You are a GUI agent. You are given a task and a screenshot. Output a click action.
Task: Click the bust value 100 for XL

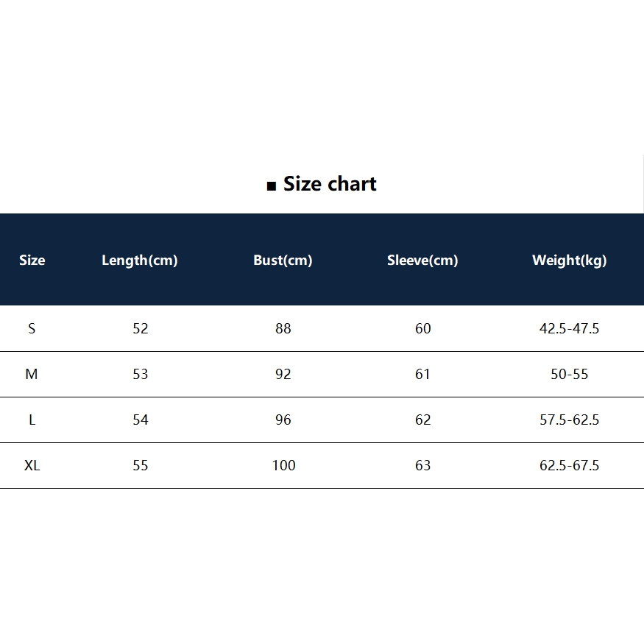pyautogui.click(x=283, y=465)
